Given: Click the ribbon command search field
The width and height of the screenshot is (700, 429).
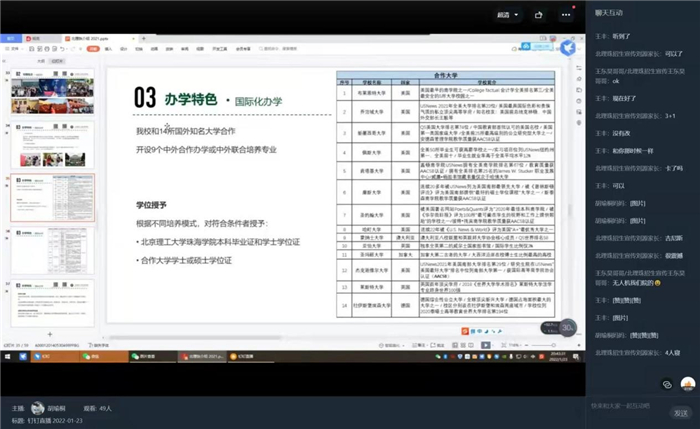Looking at the screenshot, I should pos(279,49).
